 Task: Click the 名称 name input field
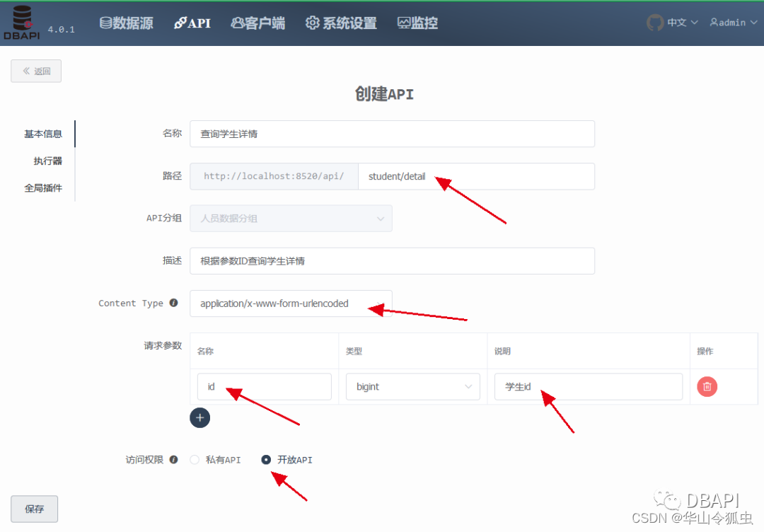(391, 134)
